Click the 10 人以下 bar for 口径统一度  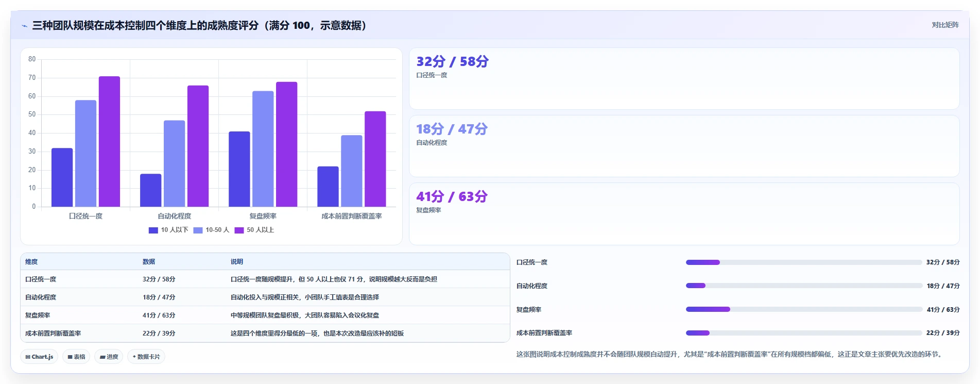click(62, 177)
